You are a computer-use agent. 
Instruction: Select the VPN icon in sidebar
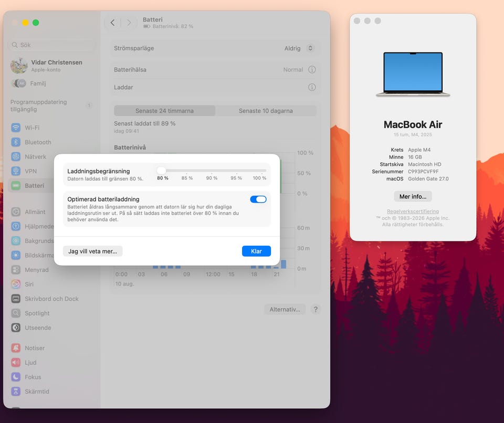[x=16, y=171]
